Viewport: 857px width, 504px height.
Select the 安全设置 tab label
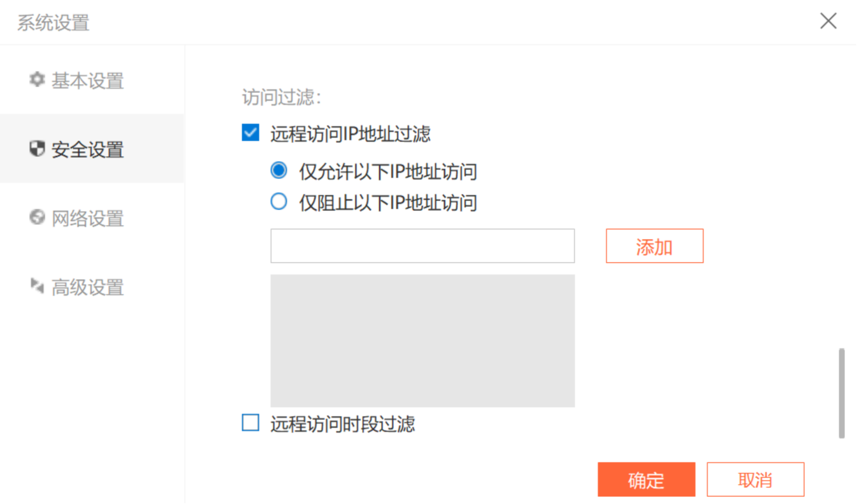point(87,149)
